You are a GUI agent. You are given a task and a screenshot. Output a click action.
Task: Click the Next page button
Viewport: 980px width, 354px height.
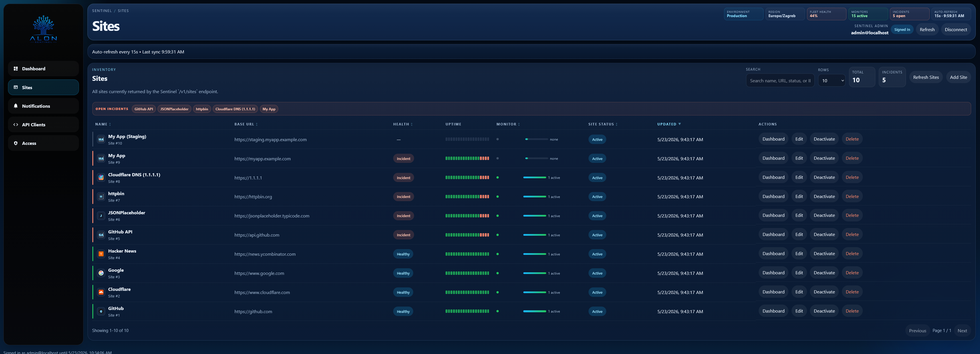962,331
